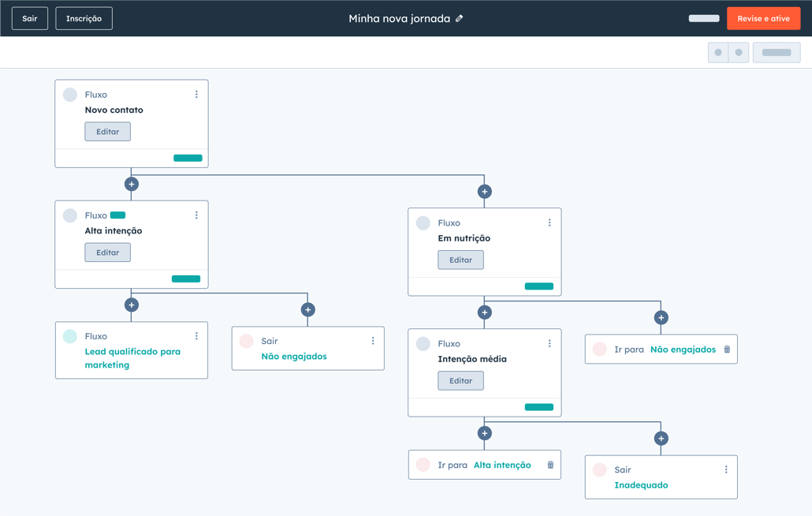Screen dimensions: 812x516
Task: Follow the 'Inadequado' exit link
Action: pos(641,485)
